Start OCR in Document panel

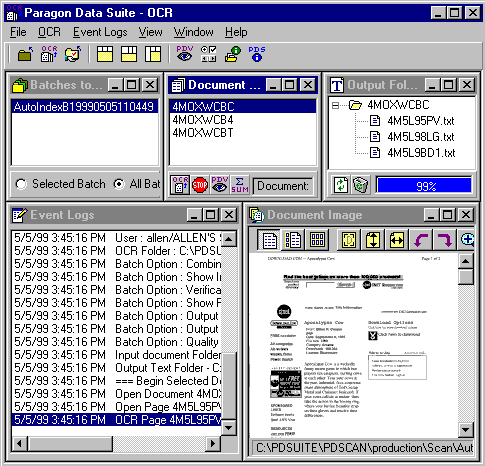[x=180, y=185]
